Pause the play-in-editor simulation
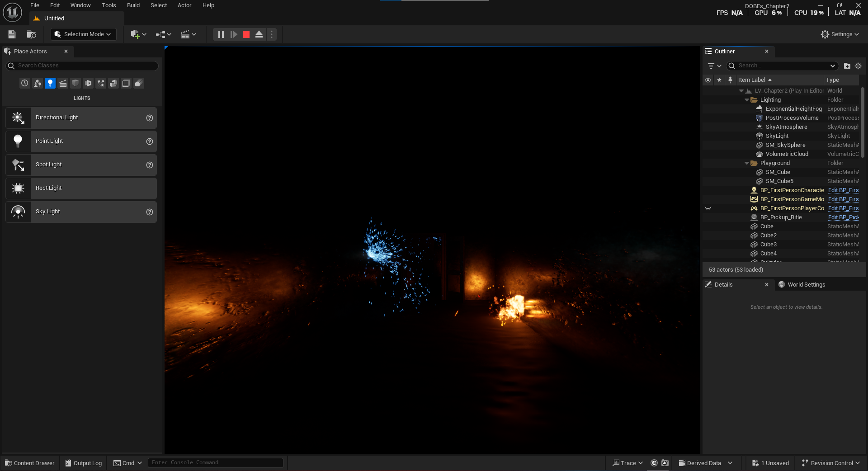This screenshot has width=868, height=471. coord(221,34)
